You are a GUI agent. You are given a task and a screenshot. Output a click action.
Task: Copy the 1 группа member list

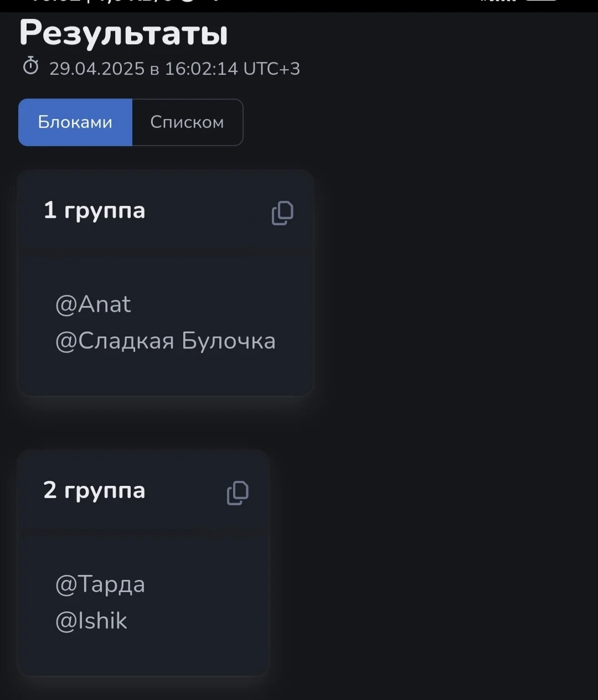click(282, 213)
